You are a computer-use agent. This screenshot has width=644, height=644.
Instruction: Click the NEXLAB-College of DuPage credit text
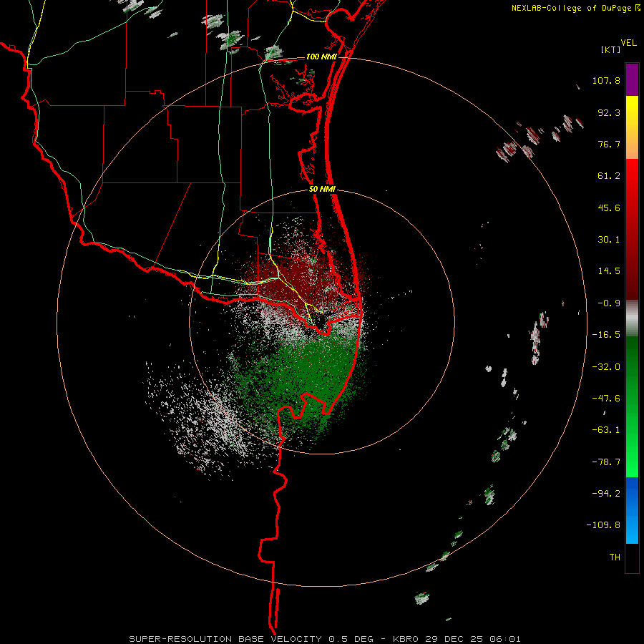pos(575,8)
